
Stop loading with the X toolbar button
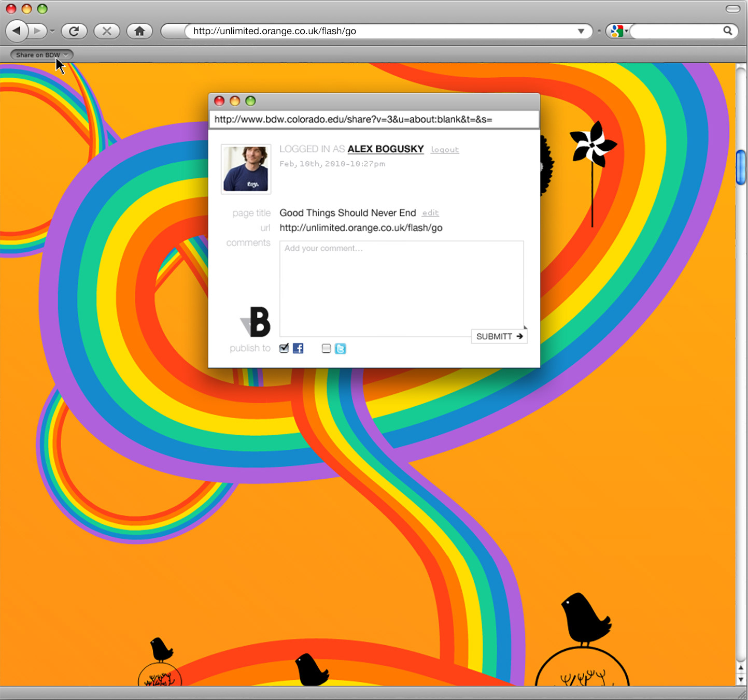[x=107, y=31]
